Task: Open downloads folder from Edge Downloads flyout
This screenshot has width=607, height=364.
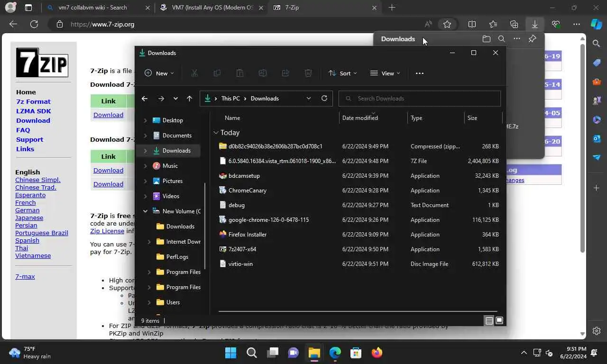Action: pos(487,39)
